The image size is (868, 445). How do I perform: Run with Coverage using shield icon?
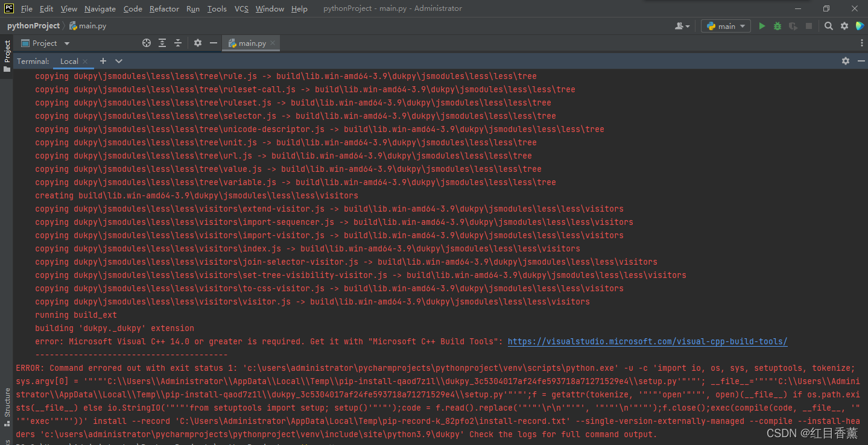[793, 26]
